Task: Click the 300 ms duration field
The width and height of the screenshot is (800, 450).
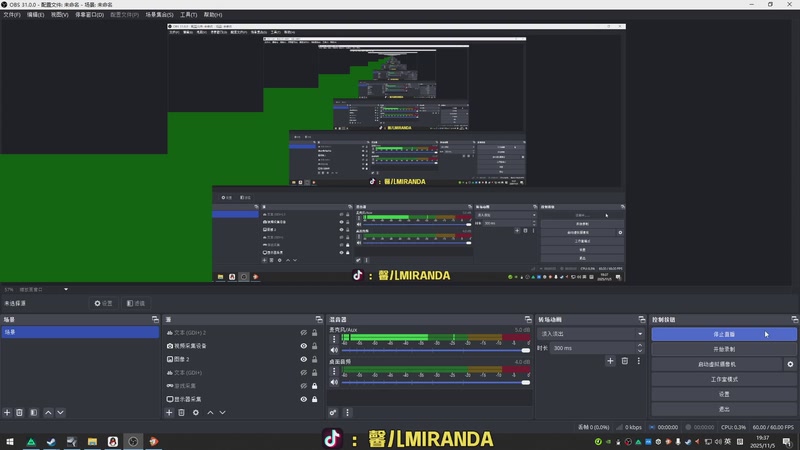Action: pos(593,348)
